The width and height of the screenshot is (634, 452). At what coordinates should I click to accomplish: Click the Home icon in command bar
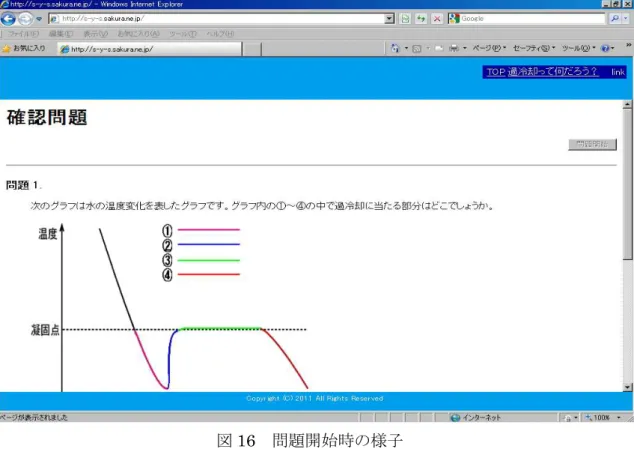(395, 49)
